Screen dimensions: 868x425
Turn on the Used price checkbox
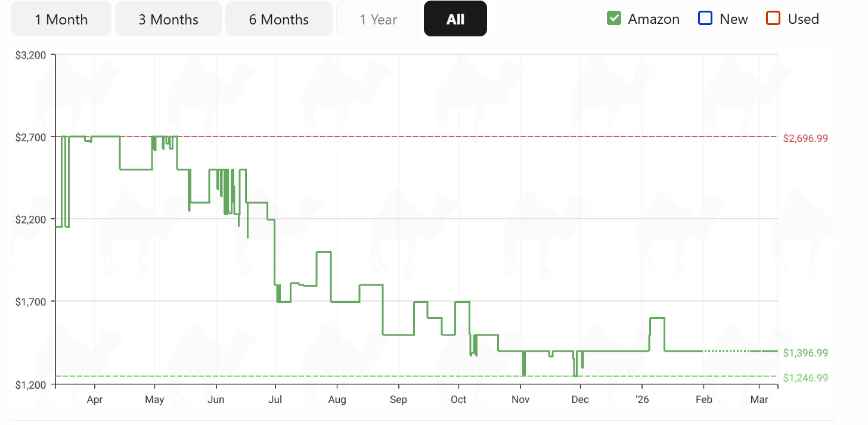[x=773, y=18]
